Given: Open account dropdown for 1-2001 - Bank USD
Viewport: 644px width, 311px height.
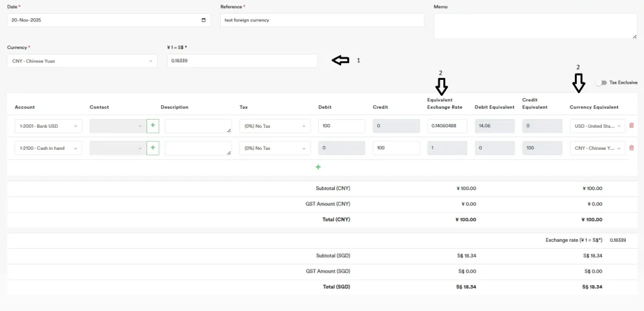Looking at the screenshot, I should pyautogui.click(x=48, y=126).
